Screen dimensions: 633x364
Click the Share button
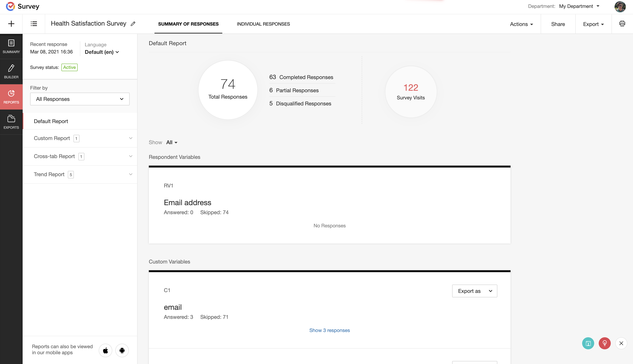pos(558,24)
